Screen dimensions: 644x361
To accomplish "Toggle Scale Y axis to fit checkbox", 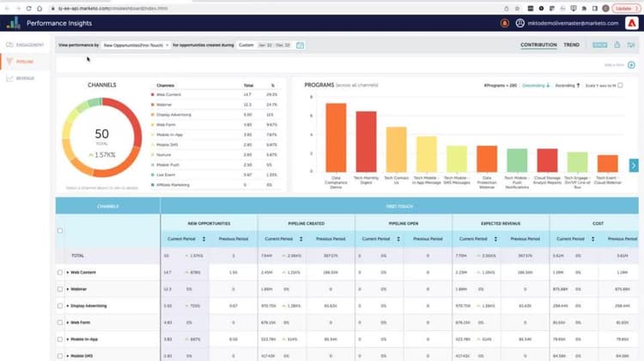I will (x=620, y=86).
